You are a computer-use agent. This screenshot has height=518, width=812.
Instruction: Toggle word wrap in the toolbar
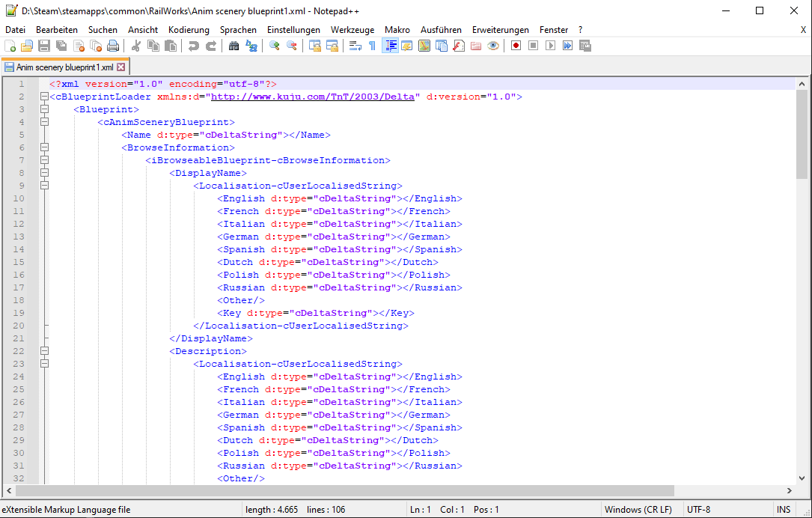[x=355, y=46]
